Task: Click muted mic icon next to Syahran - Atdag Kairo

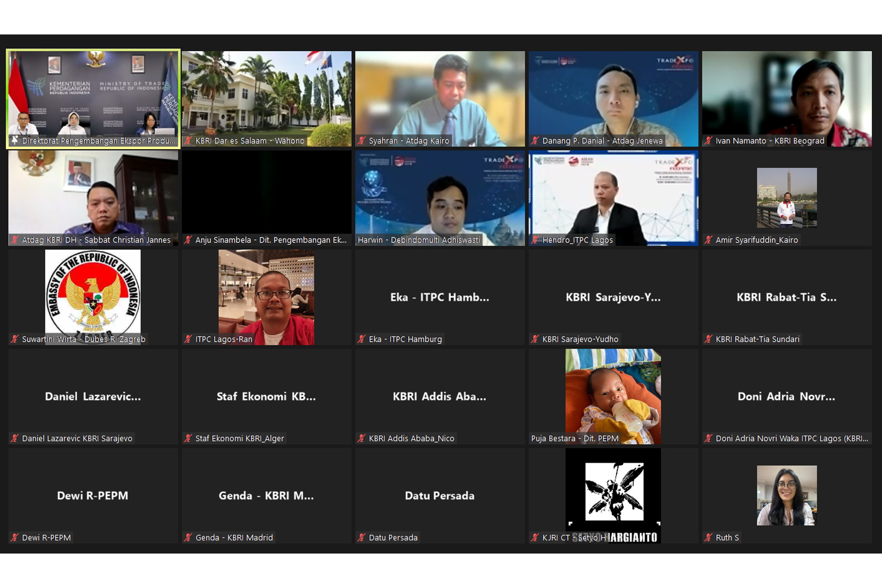Action: (x=362, y=141)
